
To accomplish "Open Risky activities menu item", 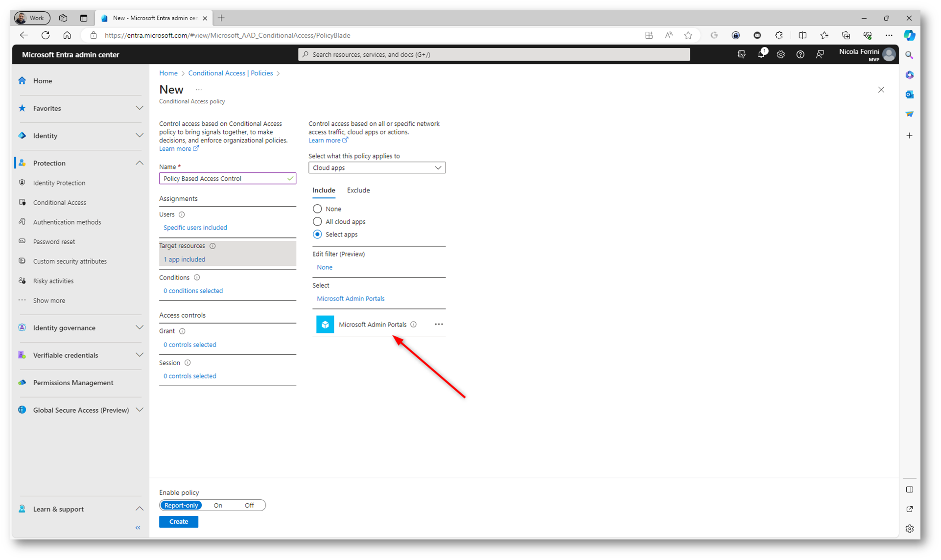I will point(53,281).
